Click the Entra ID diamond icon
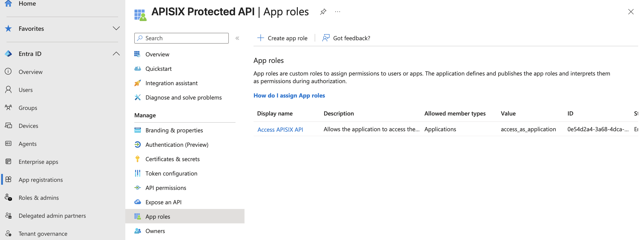The image size is (644, 240). (8, 53)
